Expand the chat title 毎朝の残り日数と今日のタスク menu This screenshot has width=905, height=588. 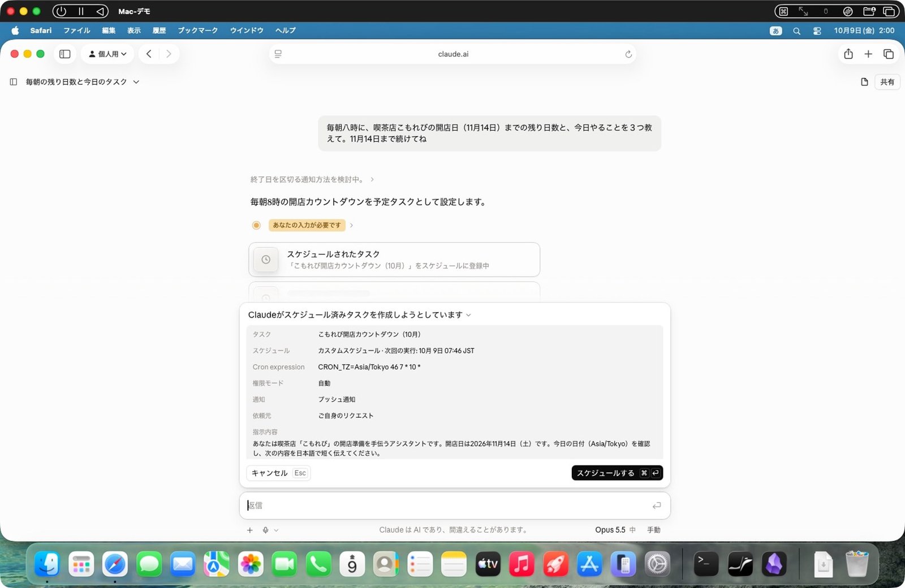[x=83, y=82]
